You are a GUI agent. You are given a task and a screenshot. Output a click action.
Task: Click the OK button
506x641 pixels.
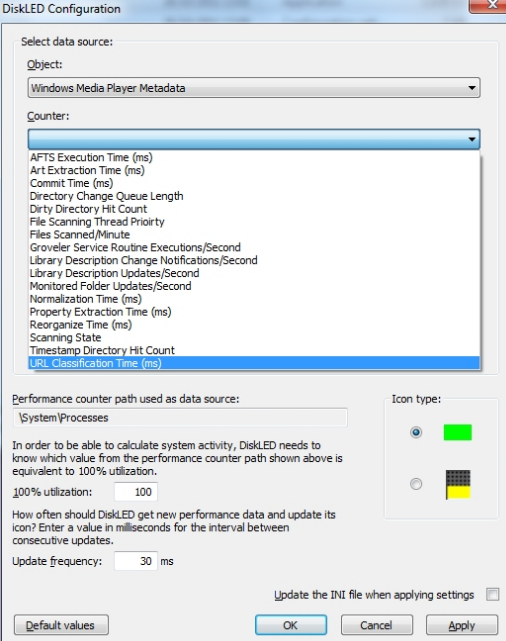(x=291, y=625)
